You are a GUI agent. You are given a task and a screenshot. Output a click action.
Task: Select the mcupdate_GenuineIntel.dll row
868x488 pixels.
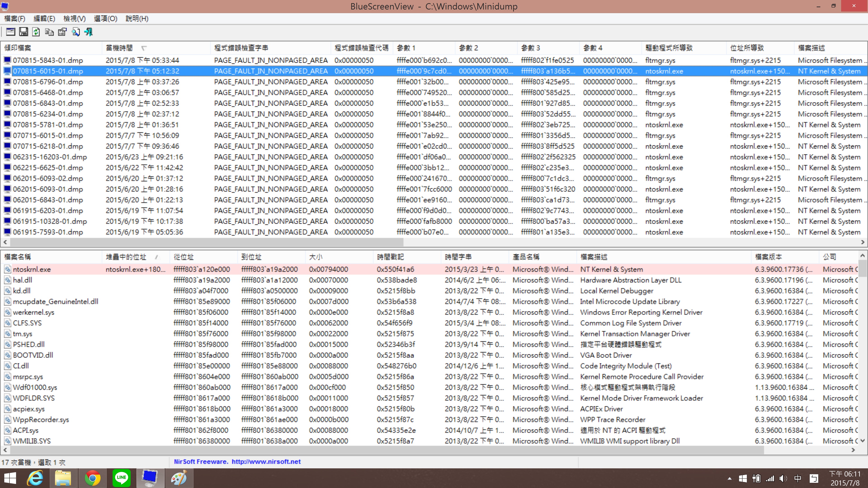point(430,301)
